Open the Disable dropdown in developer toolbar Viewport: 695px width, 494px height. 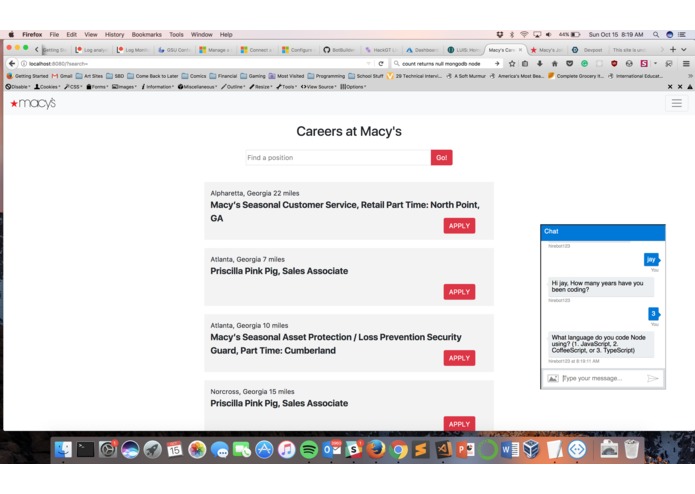pos(18,87)
